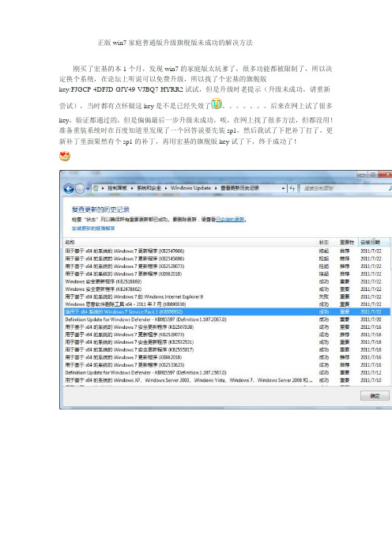Open the address bar history dropdown arrow
Viewport: 392px width, 555px height.
point(284,188)
